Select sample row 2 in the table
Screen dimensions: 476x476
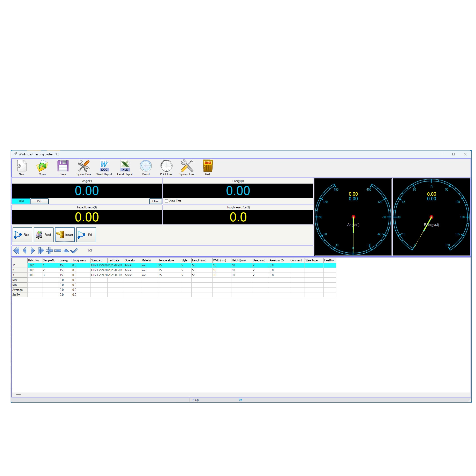(19, 270)
